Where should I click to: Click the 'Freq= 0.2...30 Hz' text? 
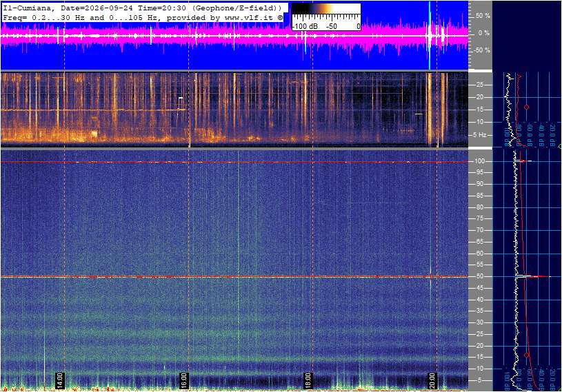[44, 17]
